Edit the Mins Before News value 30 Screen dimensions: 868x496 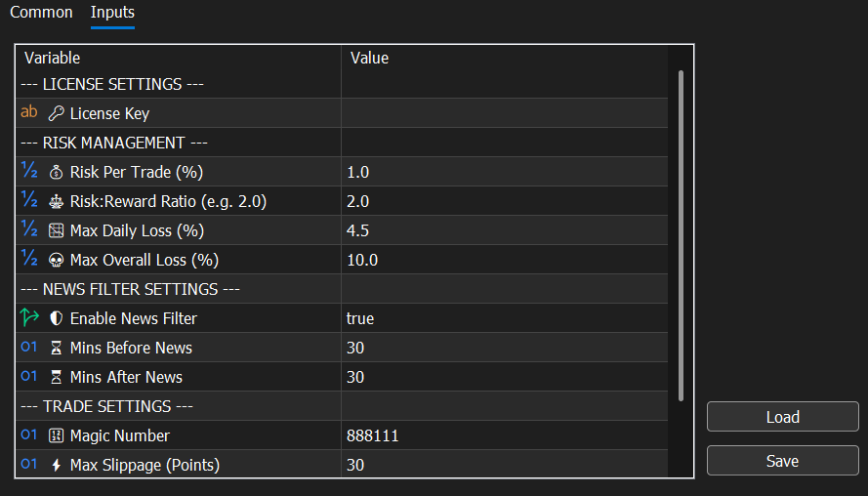(x=505, y=348)
